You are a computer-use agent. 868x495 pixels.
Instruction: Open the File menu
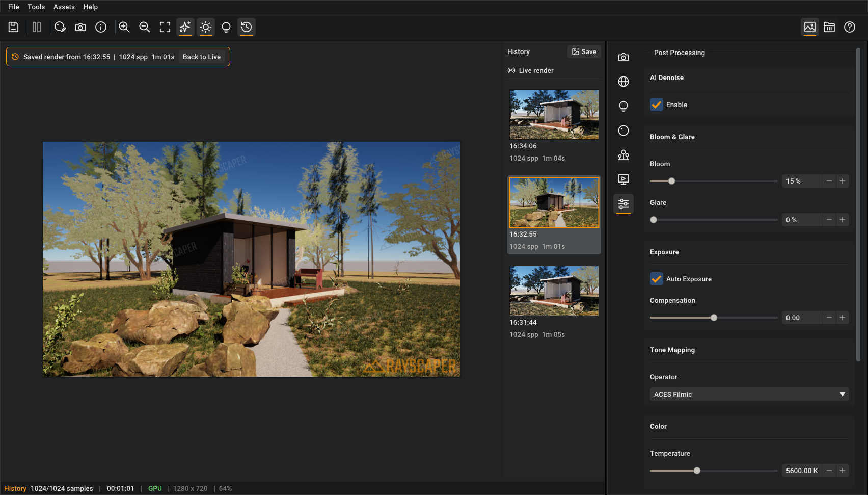coord(14,7)
